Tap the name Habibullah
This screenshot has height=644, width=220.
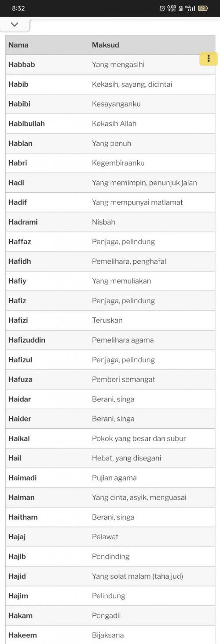point(26,124)
